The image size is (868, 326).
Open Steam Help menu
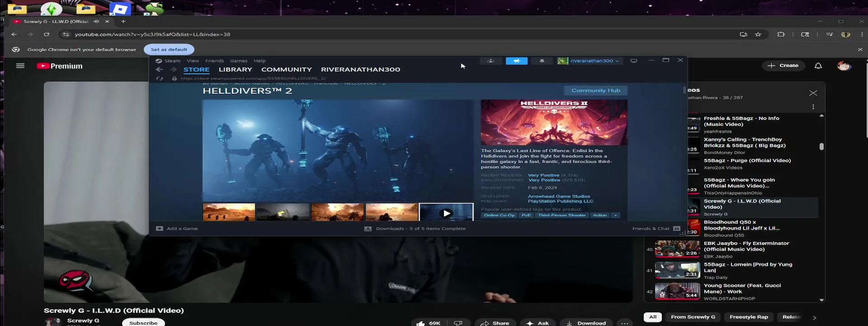point(259,61)
